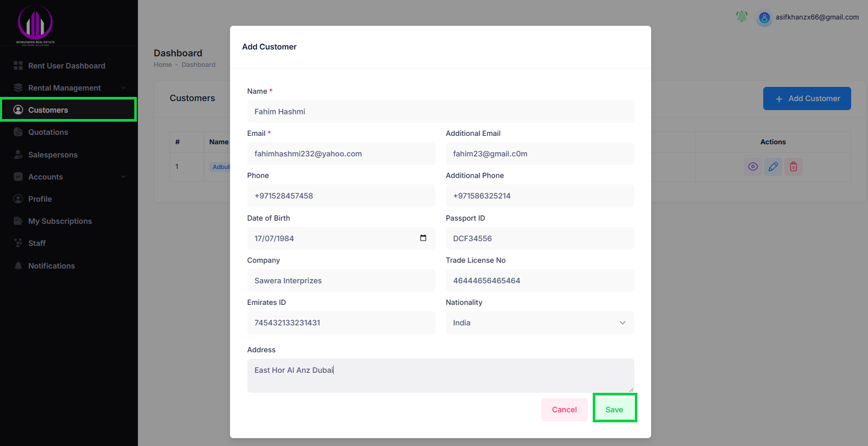The image size is (868, 446).
Task: Open the calendar picker in Date of Birth
Action: [423, 238]
